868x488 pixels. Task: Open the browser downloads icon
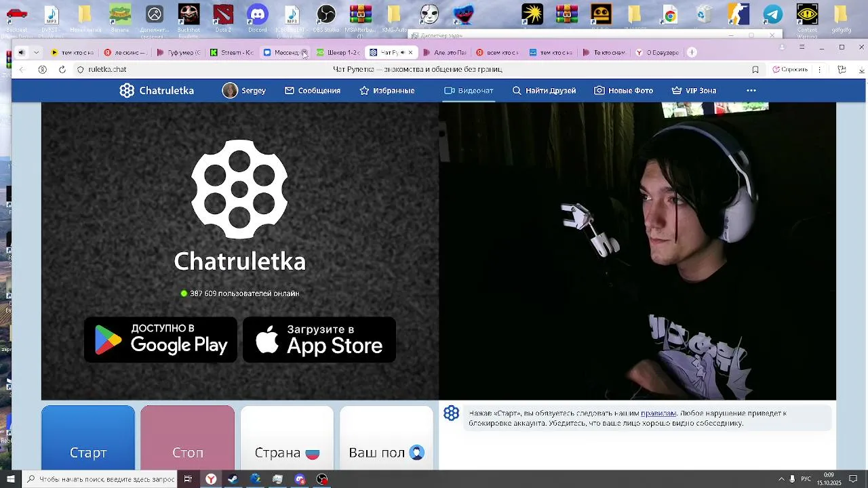tap(862, 70)
